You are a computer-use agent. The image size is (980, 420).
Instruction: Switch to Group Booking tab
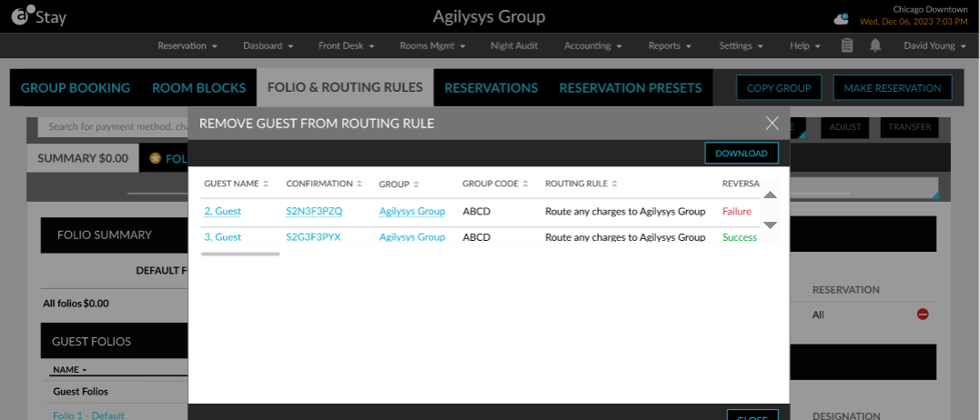[x=75, y=88]
